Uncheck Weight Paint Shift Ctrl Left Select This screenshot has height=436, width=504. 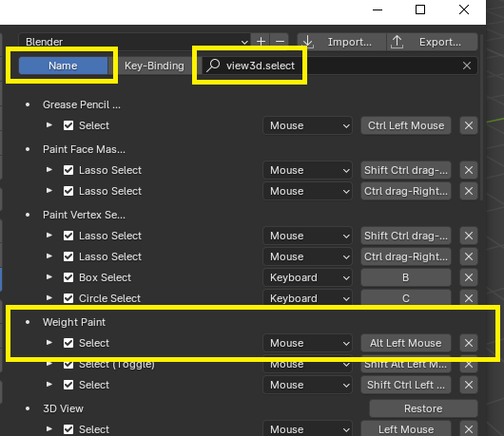pos(68,385)
